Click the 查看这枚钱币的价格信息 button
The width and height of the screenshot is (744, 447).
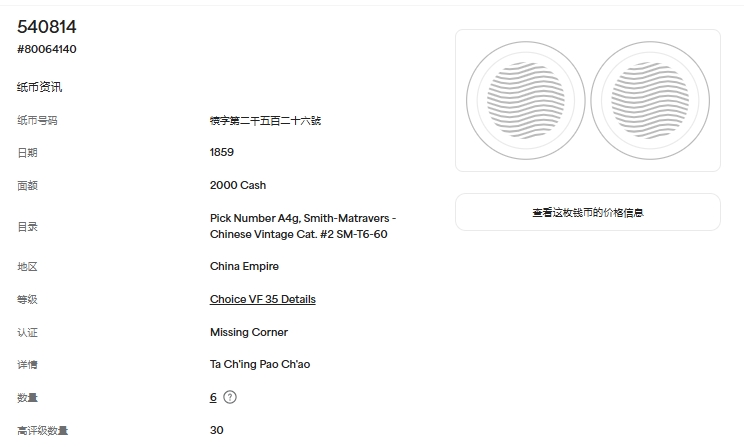click(x=587, y=212)
